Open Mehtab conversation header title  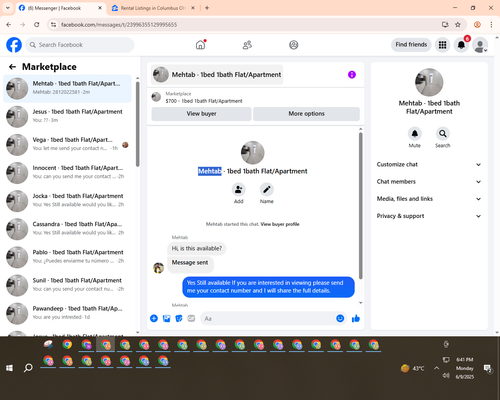[217, 75]
